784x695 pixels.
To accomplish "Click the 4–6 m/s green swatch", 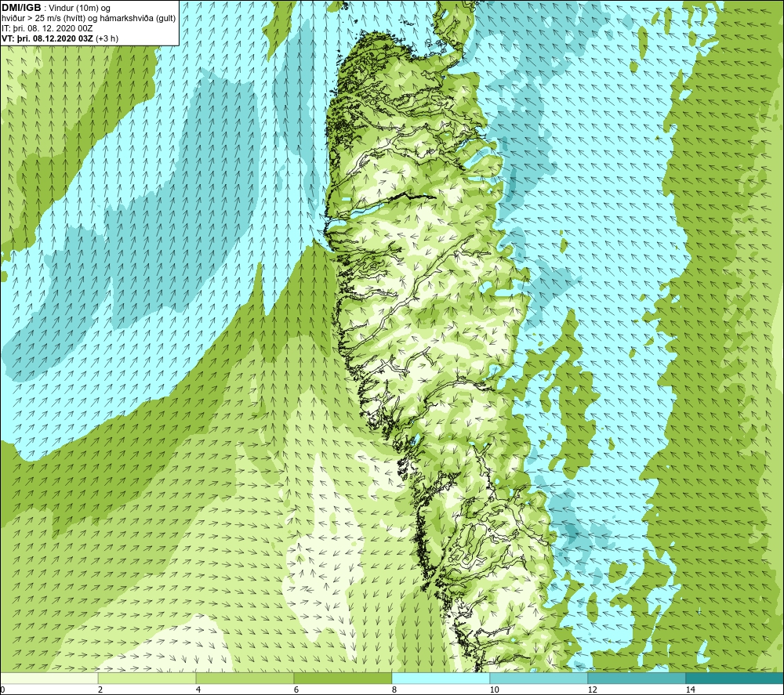I will point(245,678).
